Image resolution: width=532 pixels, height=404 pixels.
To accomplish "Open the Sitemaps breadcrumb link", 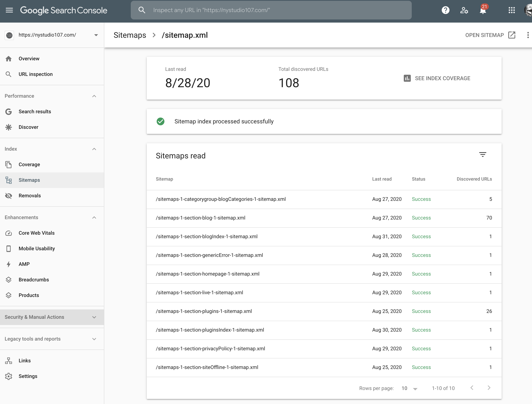I will [130, 35].
